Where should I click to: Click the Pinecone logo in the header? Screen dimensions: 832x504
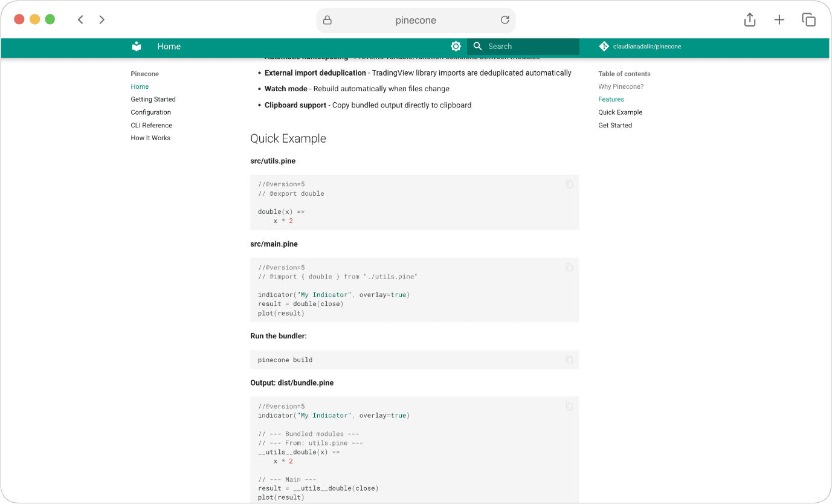(136, 46)
